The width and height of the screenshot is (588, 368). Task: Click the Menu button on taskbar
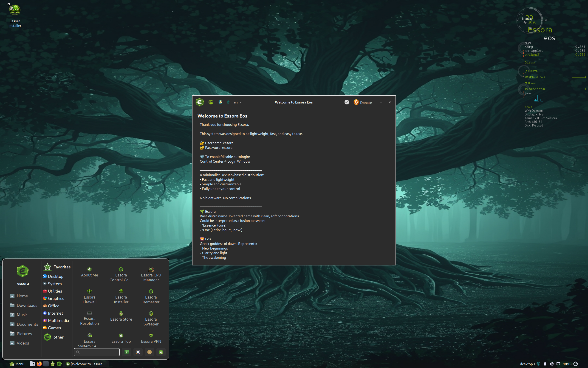click(17, 364)
